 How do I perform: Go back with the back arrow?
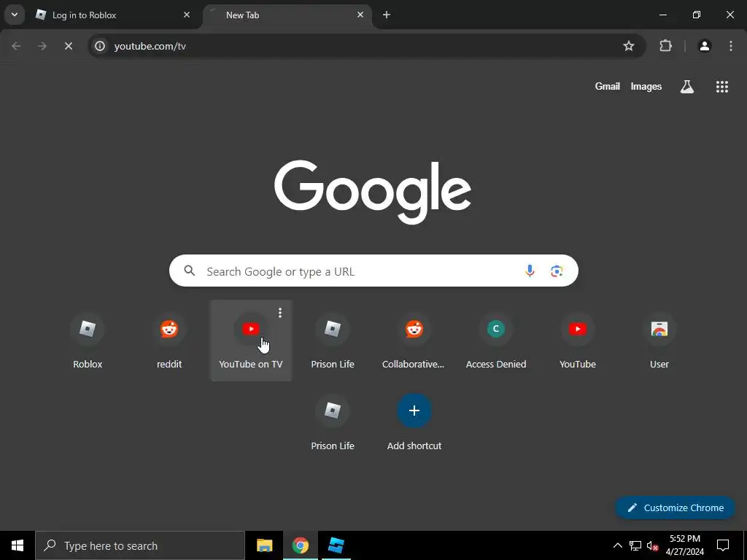click(16, 46)
